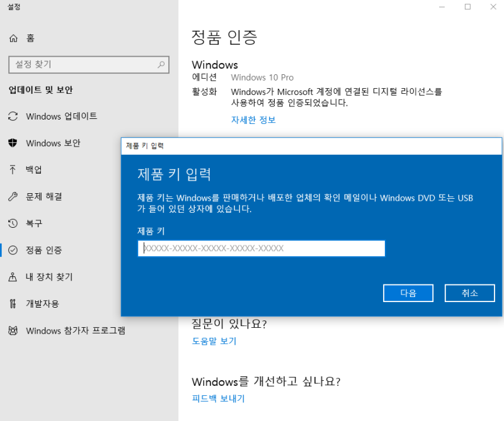This screenshot has width=504, height=421.
Task: Click the Windows 참가자 프로그램 cat icon
Action: point(13,330)
